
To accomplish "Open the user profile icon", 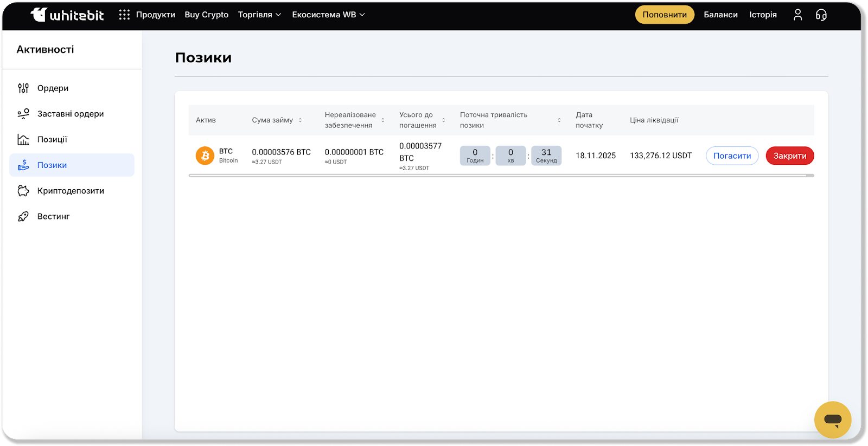I will pos(797,15).
